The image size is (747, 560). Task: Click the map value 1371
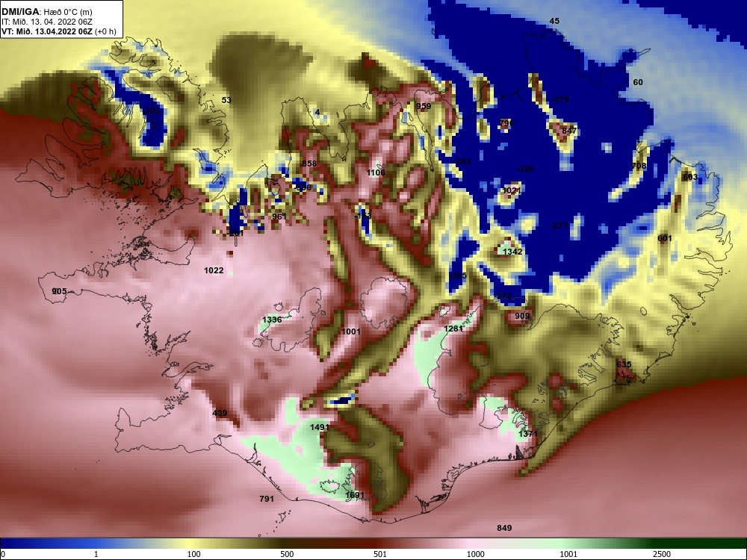pyautogui.click(x=528, y=434)
